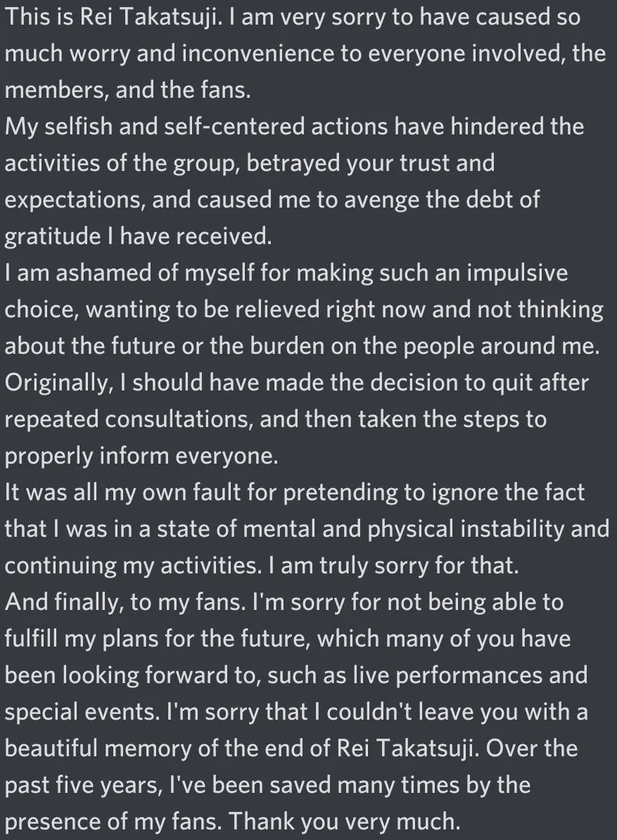The width and height of the screenshot is (617, 840).
Task: Click the line "members, and the fans."
Action: point(128,90)
